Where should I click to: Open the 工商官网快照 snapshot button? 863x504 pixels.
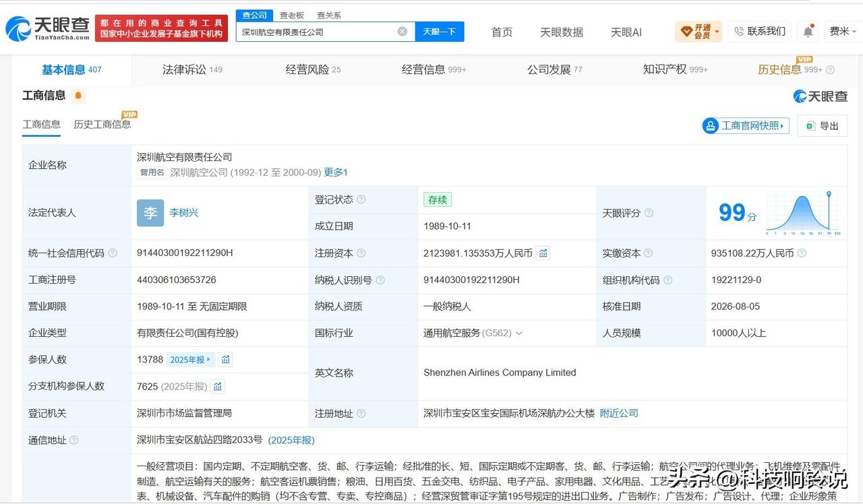point(746,126)
